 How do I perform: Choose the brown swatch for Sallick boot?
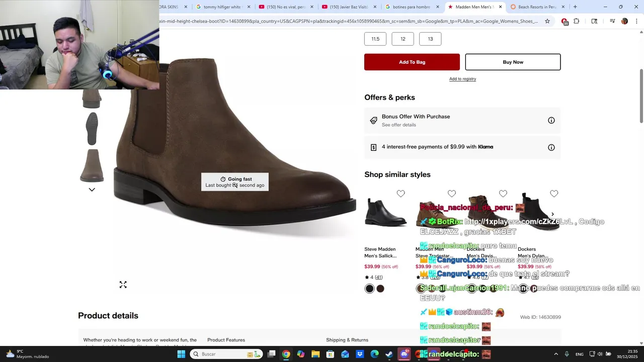(380, 289)
